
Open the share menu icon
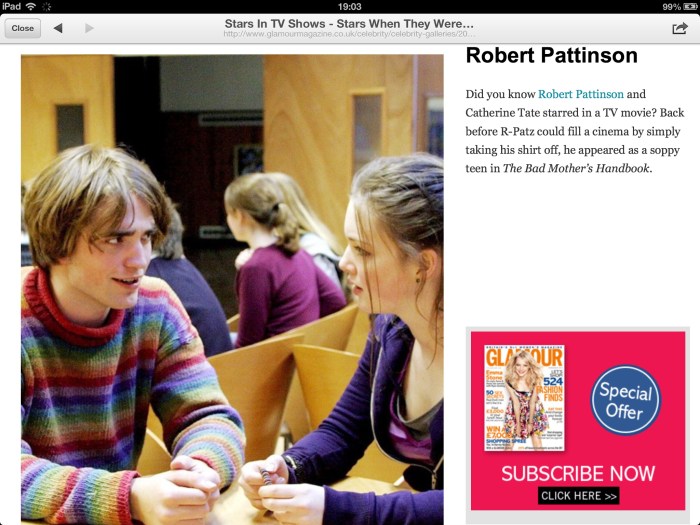679,28
